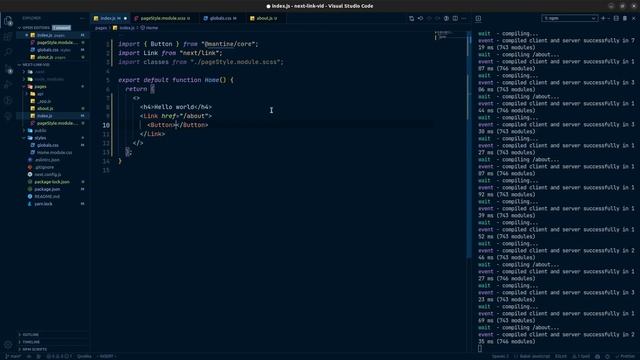Click unsaved dot on index.js tab
Image resolution: width=640 pixels, height=360 pixels.
125,18
